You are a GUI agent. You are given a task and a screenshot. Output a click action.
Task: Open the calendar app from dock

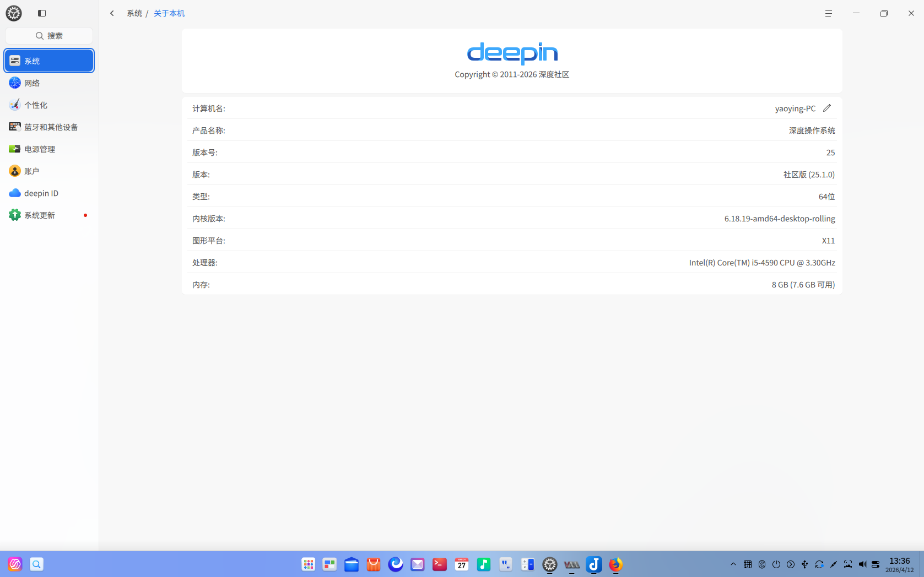pos(462,564)
